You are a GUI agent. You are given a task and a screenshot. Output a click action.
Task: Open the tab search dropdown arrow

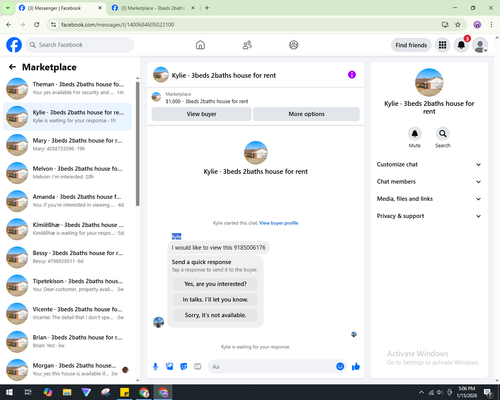tap(8, 8)
